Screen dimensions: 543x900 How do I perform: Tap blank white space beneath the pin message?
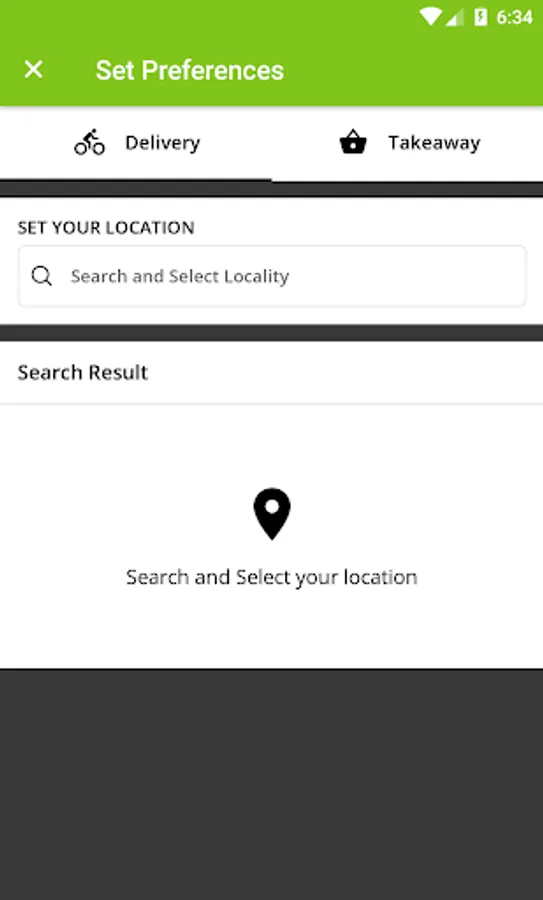[272, 630]
